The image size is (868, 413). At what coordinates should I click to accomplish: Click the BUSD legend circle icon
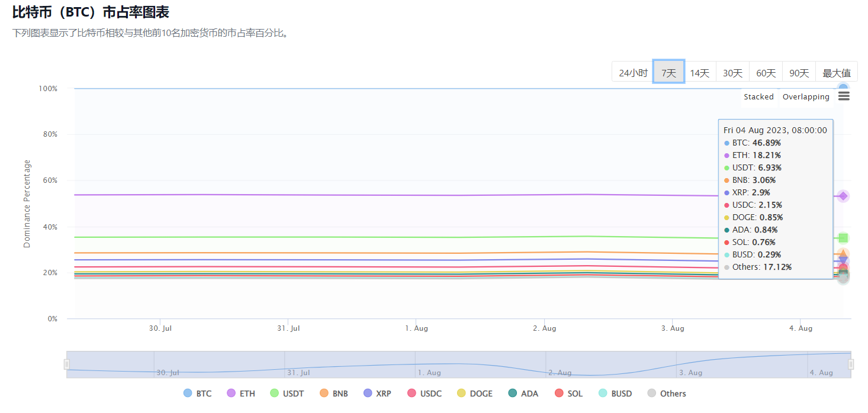point(603,393)
